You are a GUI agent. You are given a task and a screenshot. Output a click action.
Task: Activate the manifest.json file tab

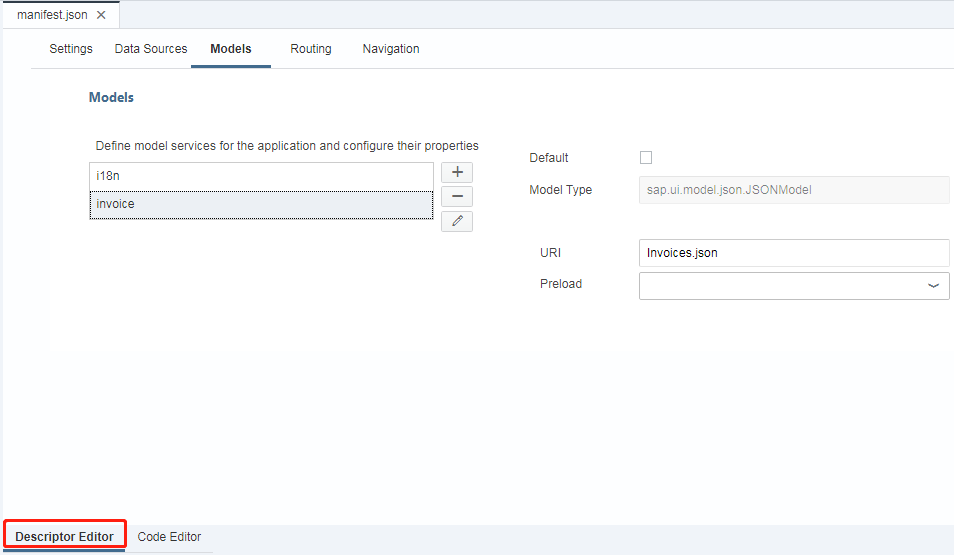click(52, 15)
